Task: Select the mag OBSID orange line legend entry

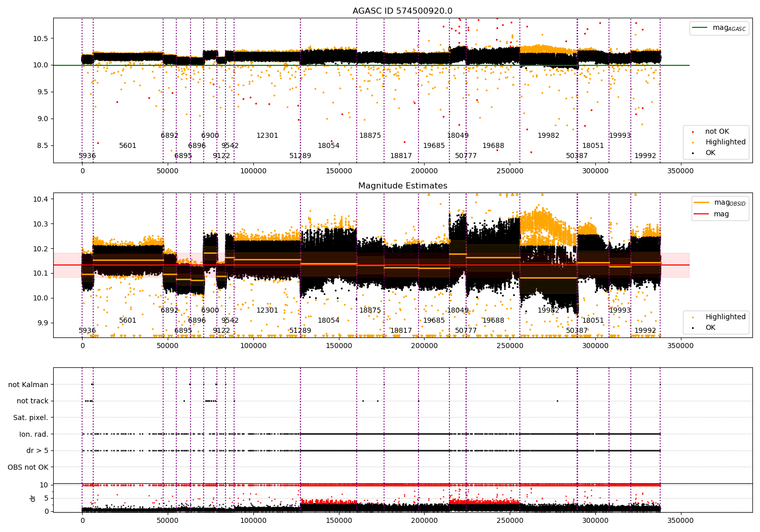Action: click(x=720, y=203)
